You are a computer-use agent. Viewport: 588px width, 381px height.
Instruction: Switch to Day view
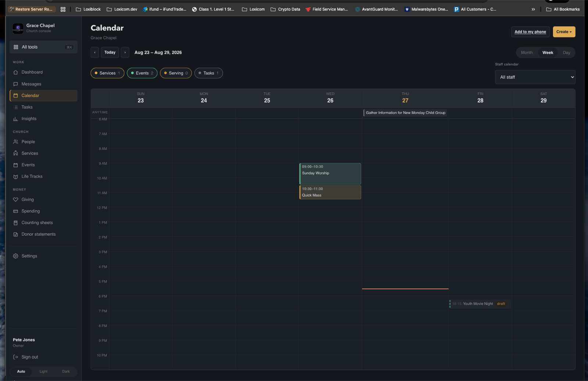(566, 52)
